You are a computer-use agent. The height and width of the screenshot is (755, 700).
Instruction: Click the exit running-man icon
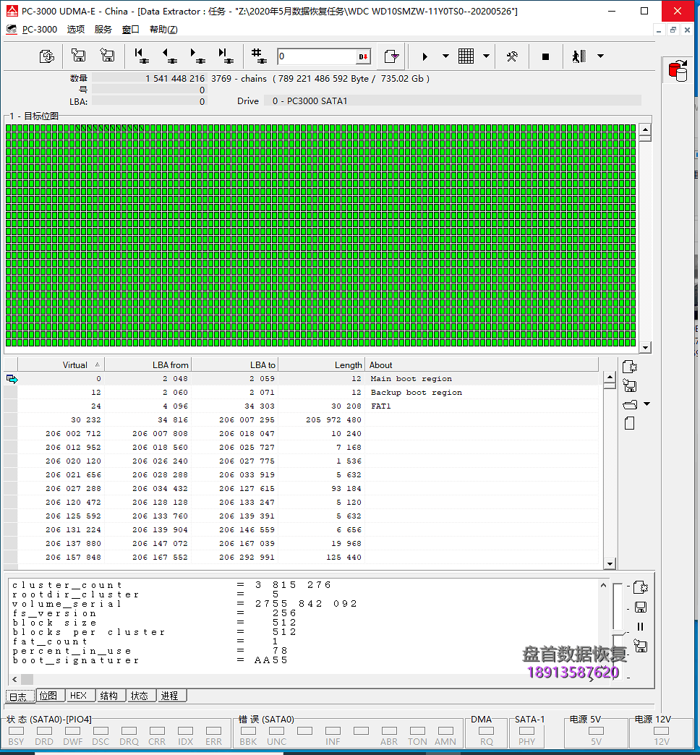579,56
